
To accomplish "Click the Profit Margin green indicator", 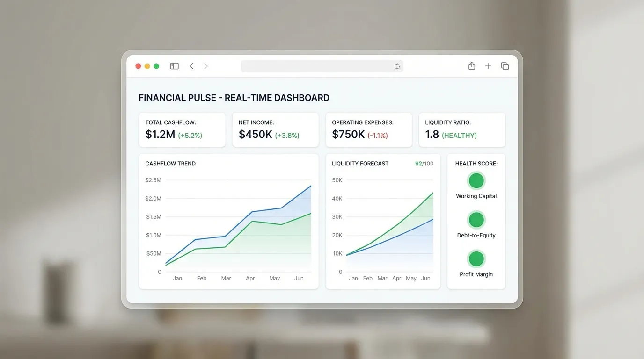I will click(476, 258).
